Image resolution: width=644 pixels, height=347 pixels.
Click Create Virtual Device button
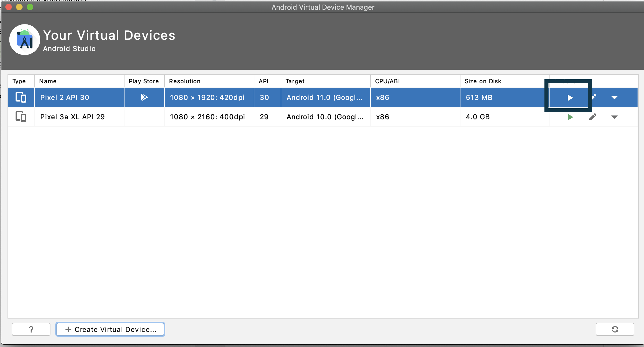[x=110, y=329]
